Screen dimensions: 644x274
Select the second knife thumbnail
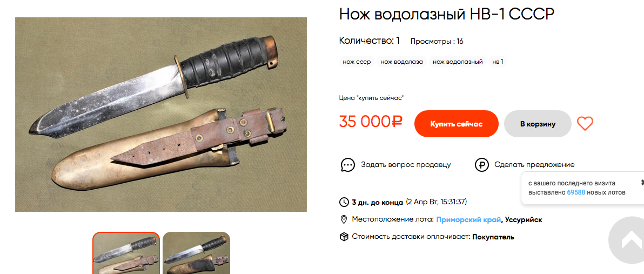coord(196,253)
